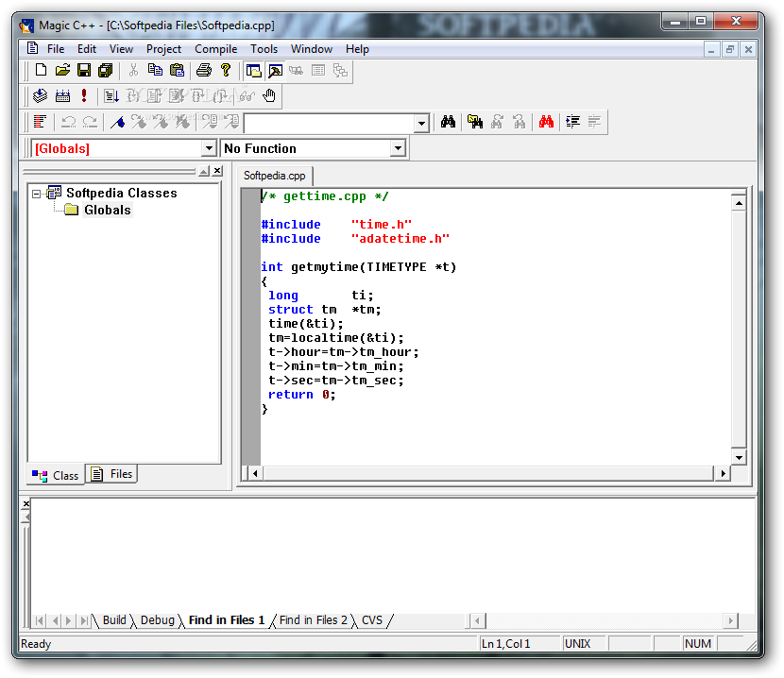Close the output panel with X
784x678 pixels.
(x=26, y=503)
